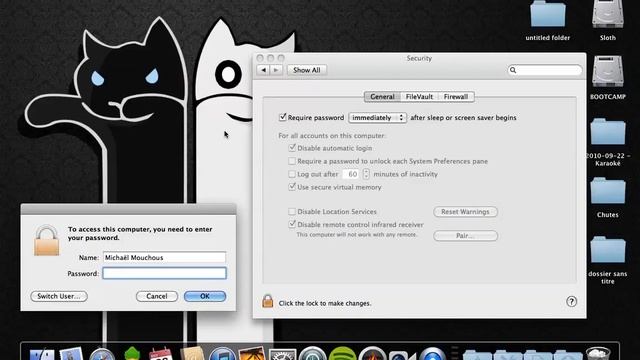640x360 pixels.
Task: Enable Log out after inactivity checkbox
Action: (x=292, y=174)
